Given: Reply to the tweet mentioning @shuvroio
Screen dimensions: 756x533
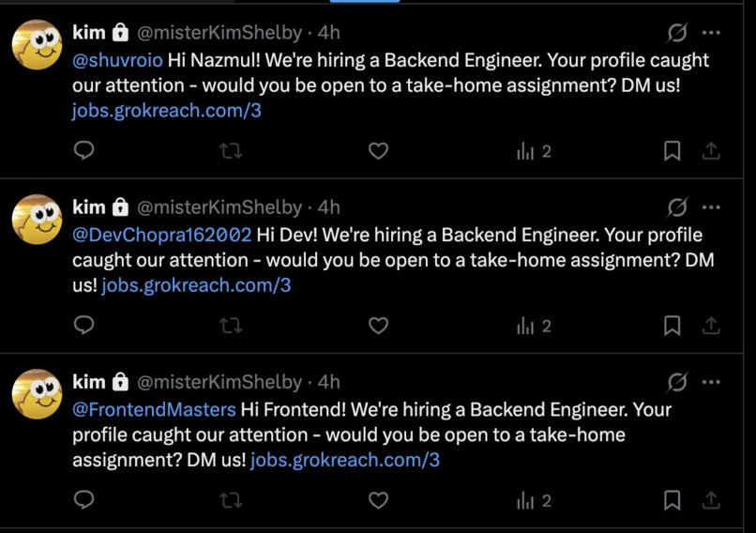Looking at the screenshot, I should point(83,151).
